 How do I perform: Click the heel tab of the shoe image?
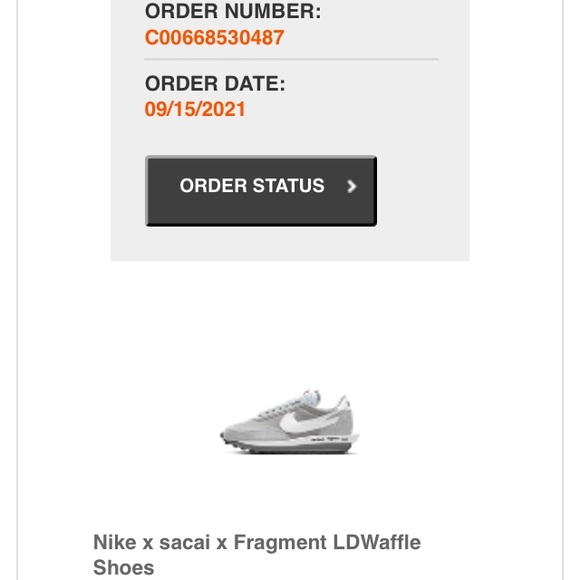pos(344,403)
